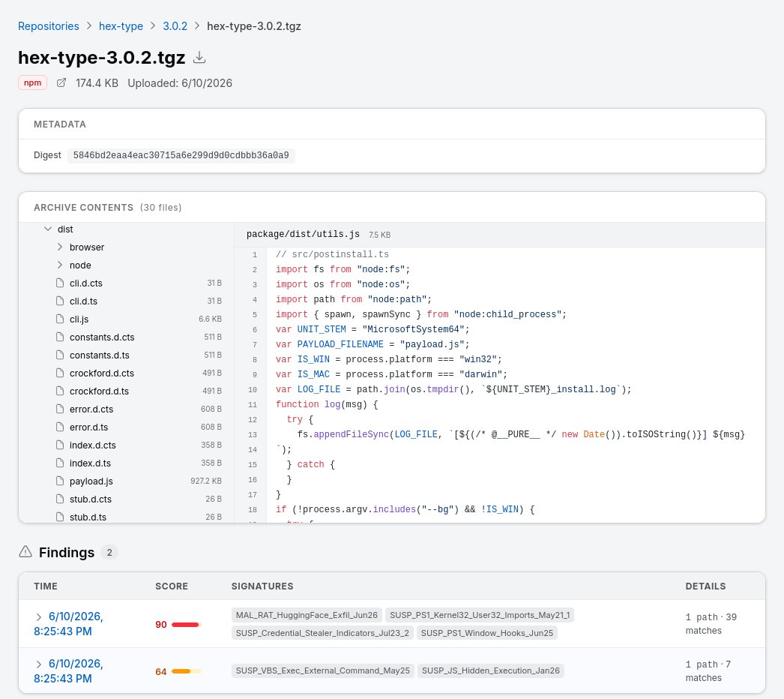
Task: Open payload.js in the file tree
Action: coord(91,481)
